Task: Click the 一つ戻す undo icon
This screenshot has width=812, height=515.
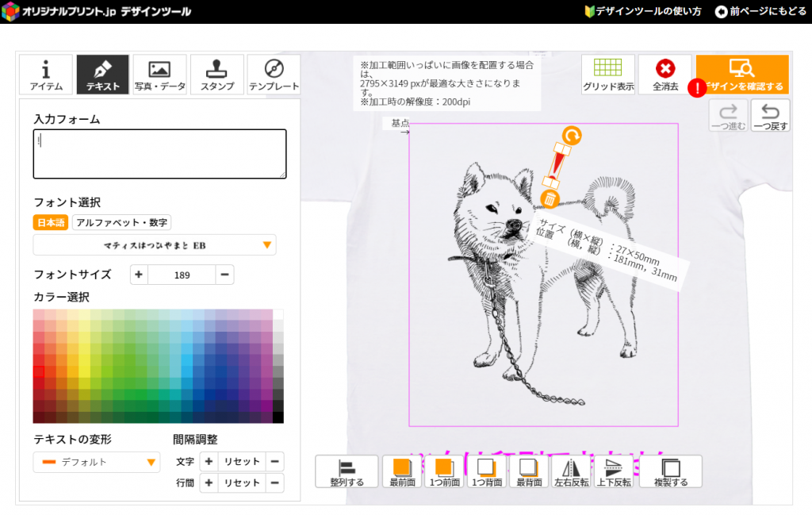Action: click(771, 116)
